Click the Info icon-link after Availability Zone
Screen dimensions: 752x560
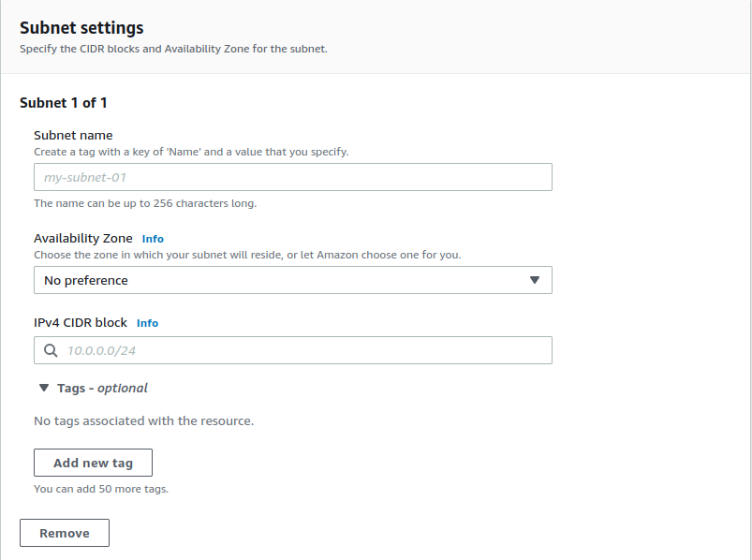click(153, 239)
